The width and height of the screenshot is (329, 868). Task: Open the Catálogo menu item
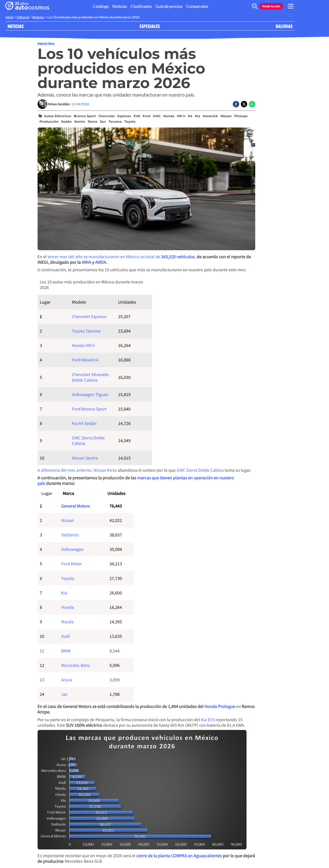pos(101,6)
